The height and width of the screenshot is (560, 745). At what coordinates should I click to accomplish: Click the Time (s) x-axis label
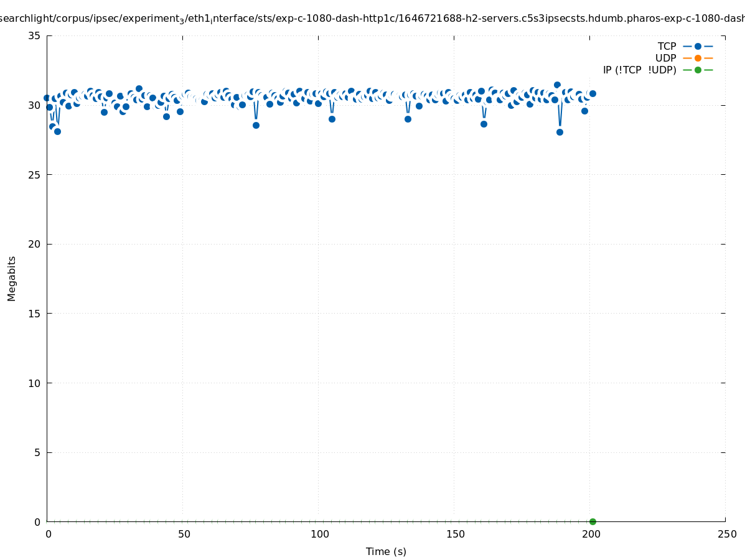[386, 551]
